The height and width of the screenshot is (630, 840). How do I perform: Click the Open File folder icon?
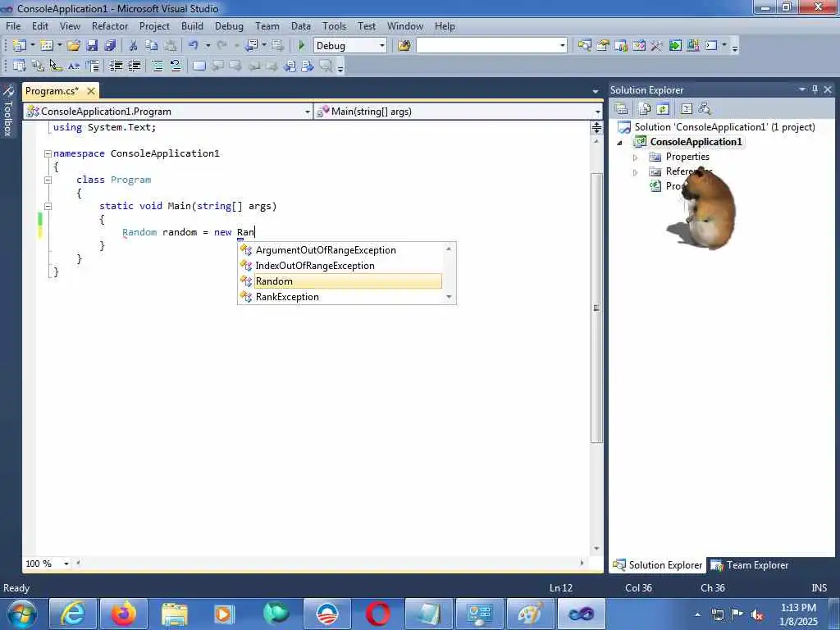pos(73,46)
